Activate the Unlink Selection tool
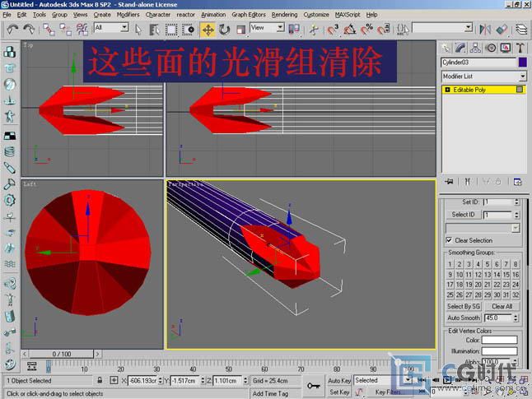Screen dimensions: 532x399 [65, 30]
